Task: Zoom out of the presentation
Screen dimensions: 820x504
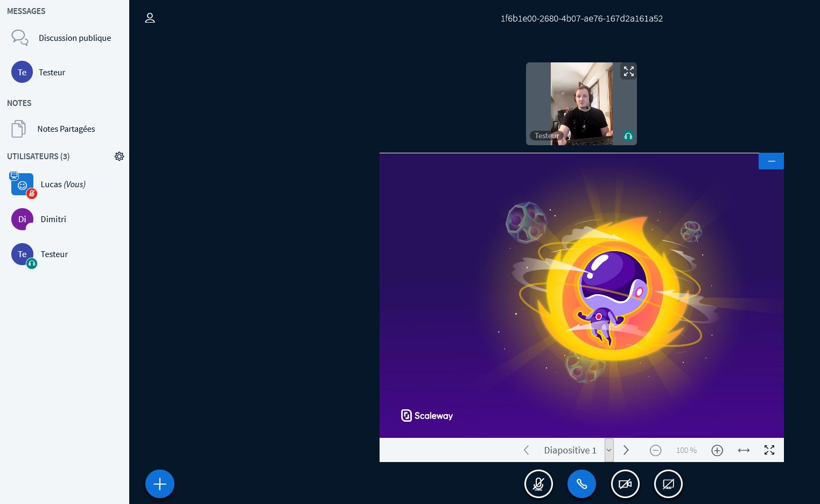Action: 655,450
